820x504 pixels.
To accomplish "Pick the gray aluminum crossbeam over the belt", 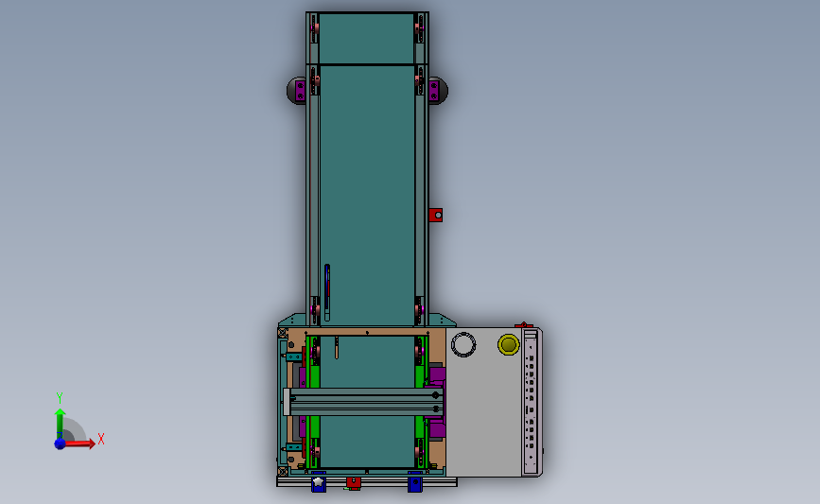I will coord(363,402).
